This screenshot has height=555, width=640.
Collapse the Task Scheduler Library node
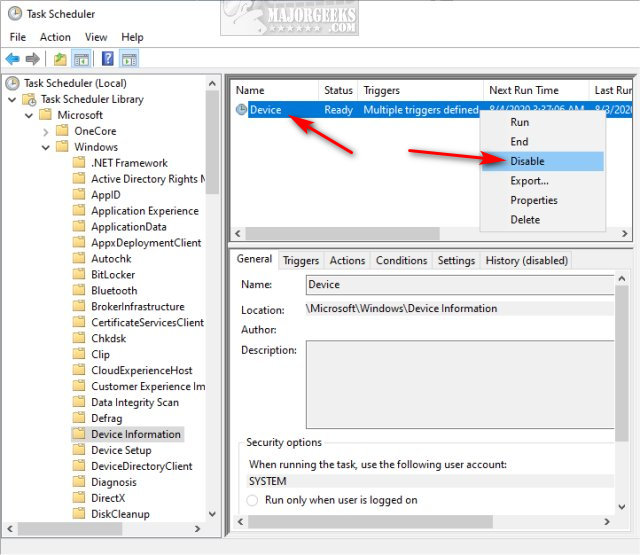coord(12,99)
